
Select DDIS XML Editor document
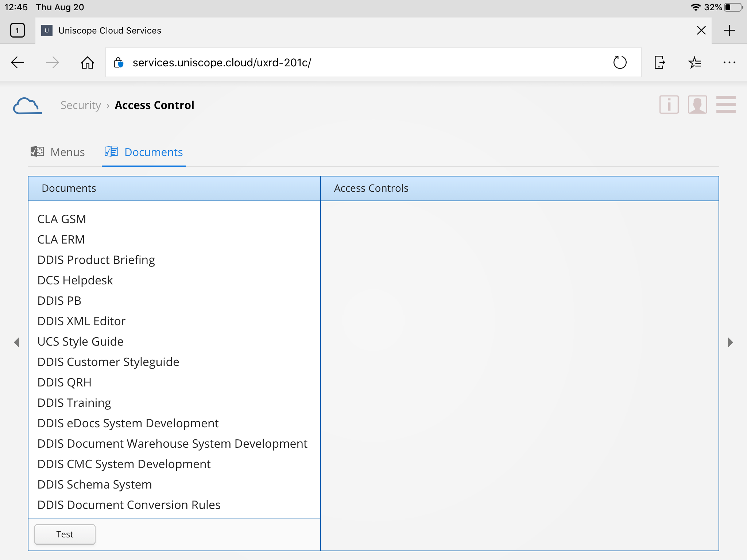pyautogui.click(x=81, y=321)
